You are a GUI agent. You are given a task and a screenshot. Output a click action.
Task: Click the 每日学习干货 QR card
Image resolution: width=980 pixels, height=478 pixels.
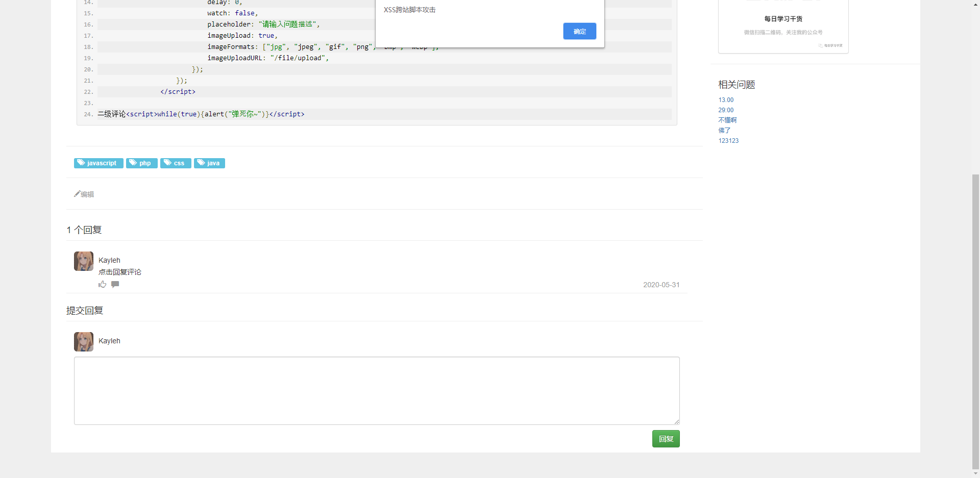(x=783, y=27)
